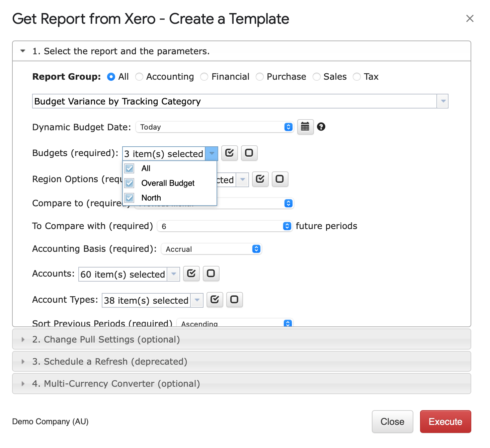Uncheck the North budget checkbox
Screen dimensions: 490x448
coord(130,198)
